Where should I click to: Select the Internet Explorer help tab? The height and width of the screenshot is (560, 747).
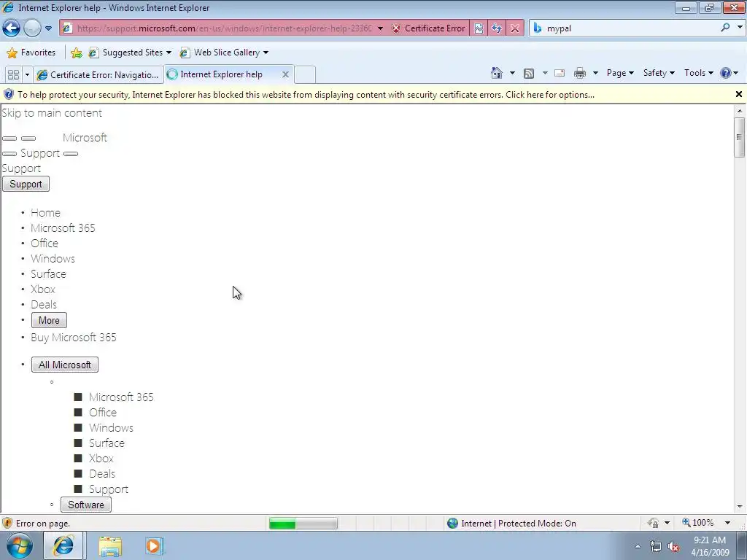click(x=221, y=74)
